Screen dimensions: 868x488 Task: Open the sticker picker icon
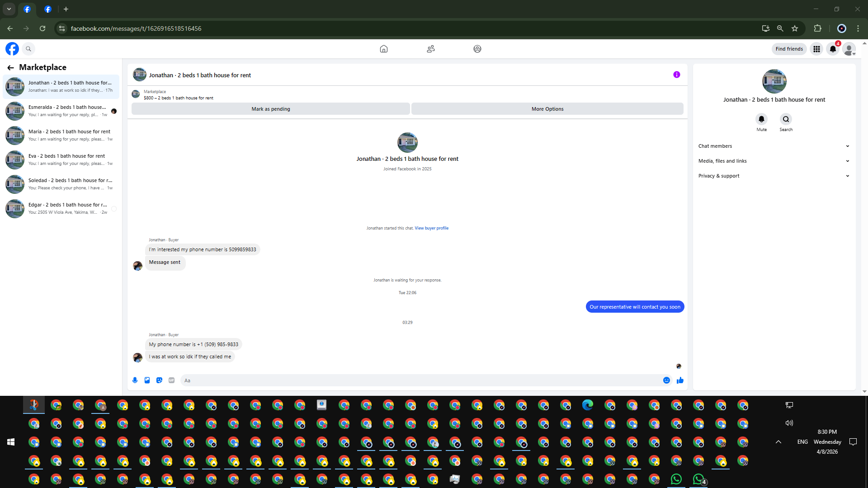[159, 380]
